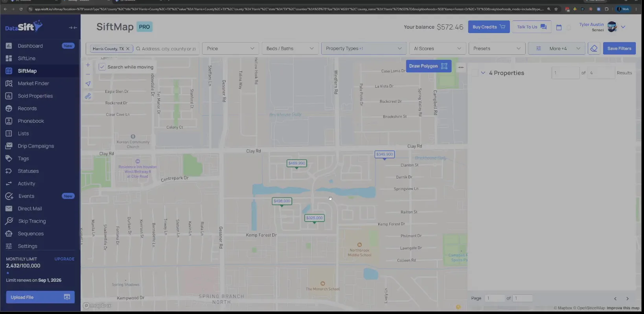
Task: Click the address search input field
Action: tap(168, 49)
